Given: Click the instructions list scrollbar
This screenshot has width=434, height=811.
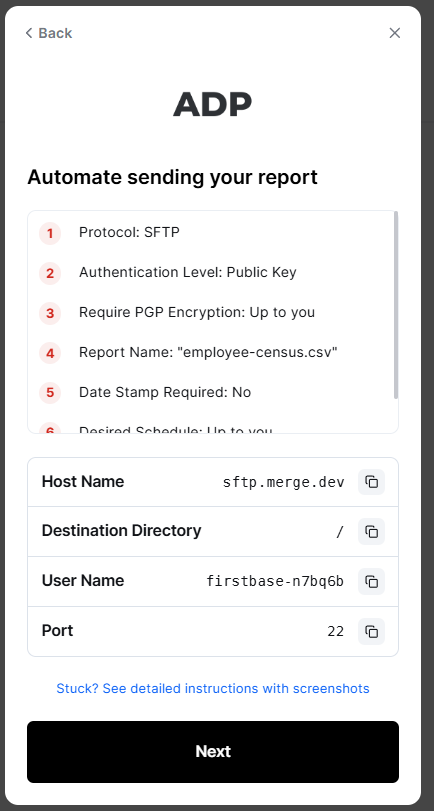Looking at the screenshot, I should 396,305.
